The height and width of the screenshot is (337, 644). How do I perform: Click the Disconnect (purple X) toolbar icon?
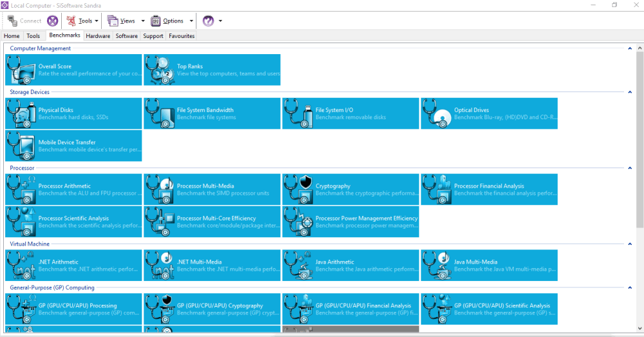(x=53, y=21)
